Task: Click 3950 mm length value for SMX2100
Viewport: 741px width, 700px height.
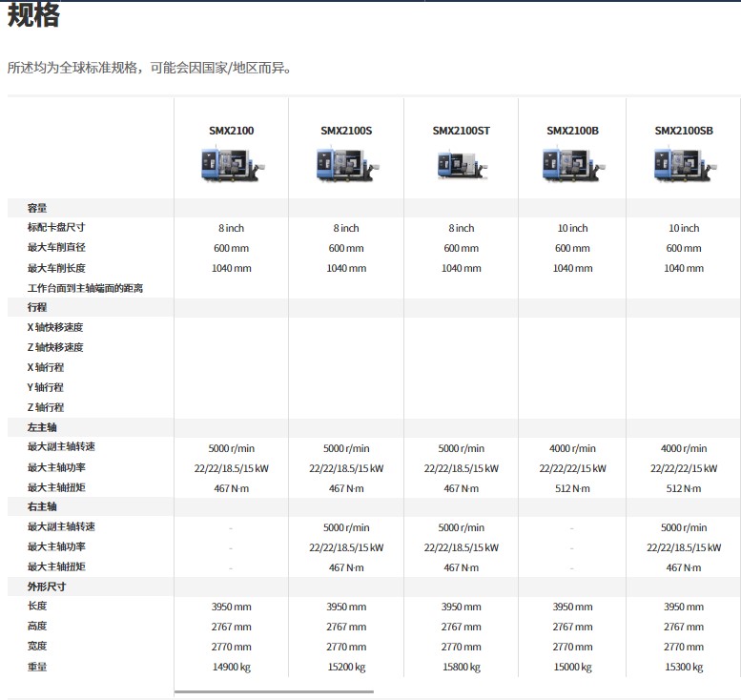Action: click(232, 607)
